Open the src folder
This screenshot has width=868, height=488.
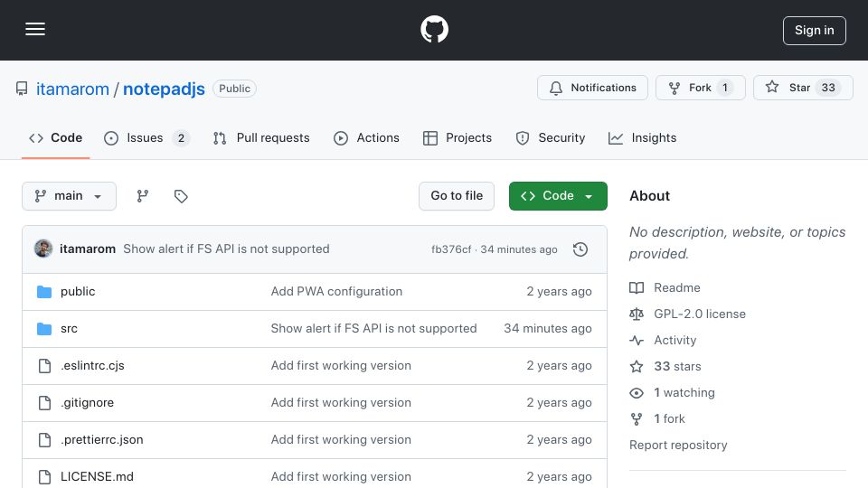tap(70, 329)
